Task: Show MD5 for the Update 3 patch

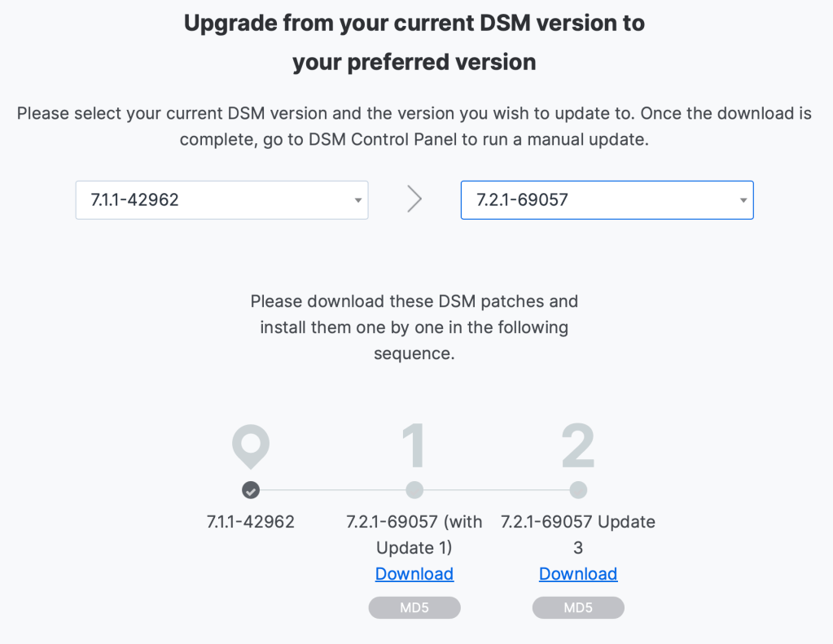Action: pyautogui.click(x=578, y=607)
